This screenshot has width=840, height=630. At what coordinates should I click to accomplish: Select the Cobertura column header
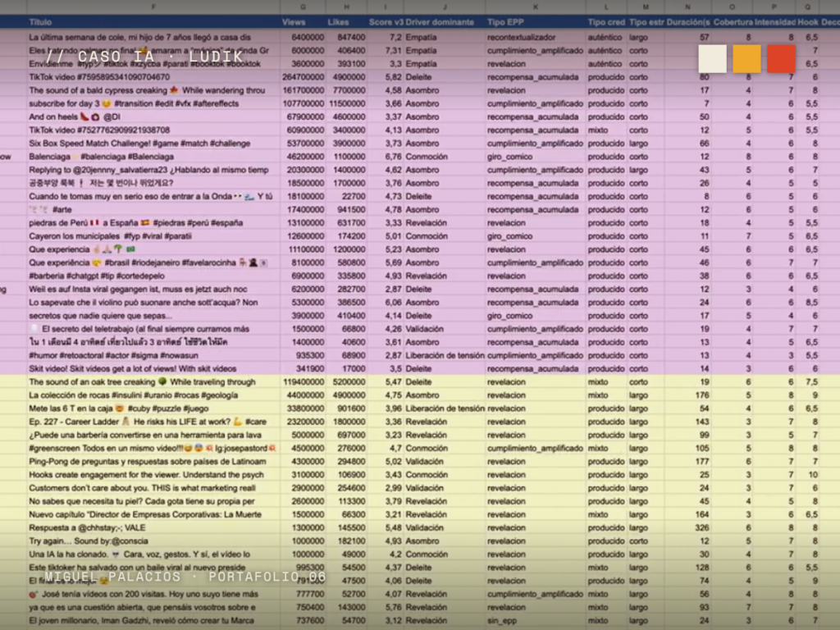pos(733,22)
